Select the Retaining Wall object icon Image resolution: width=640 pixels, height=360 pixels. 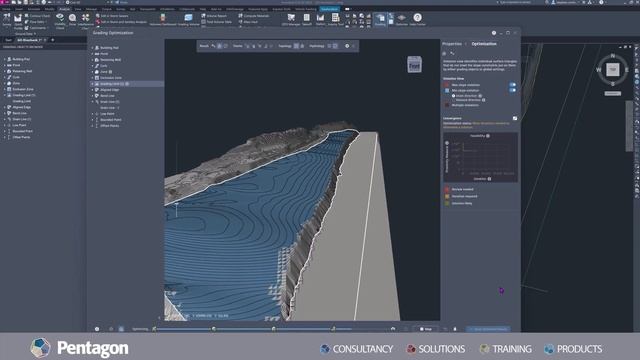tap(97, 60)
